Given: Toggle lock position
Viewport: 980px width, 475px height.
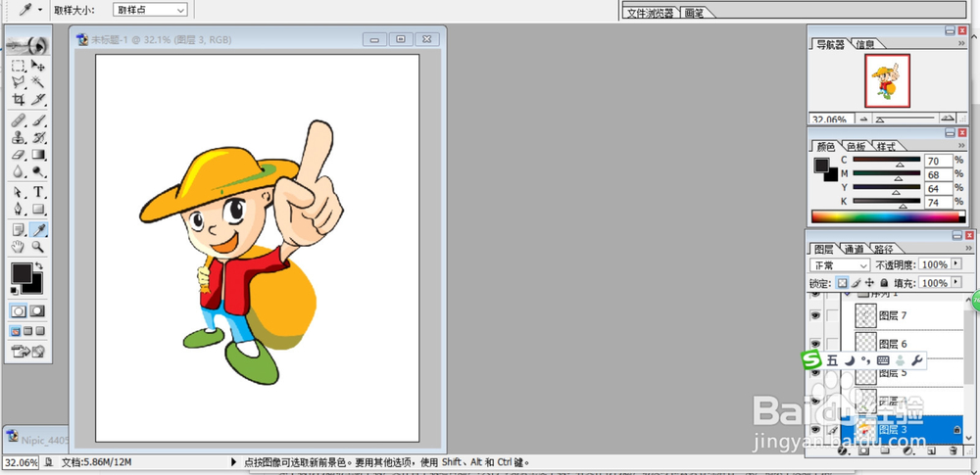Looking at the screenshot, I should pyautogui.click(x=869, y=283).
